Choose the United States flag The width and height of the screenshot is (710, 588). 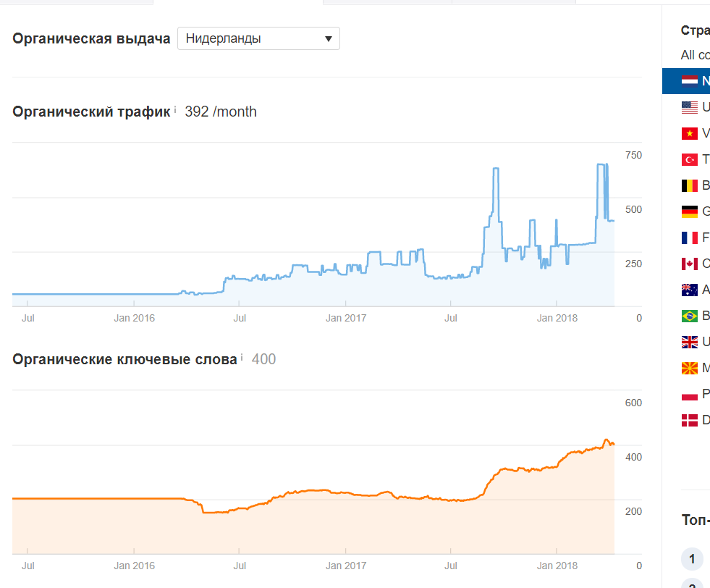689,107
